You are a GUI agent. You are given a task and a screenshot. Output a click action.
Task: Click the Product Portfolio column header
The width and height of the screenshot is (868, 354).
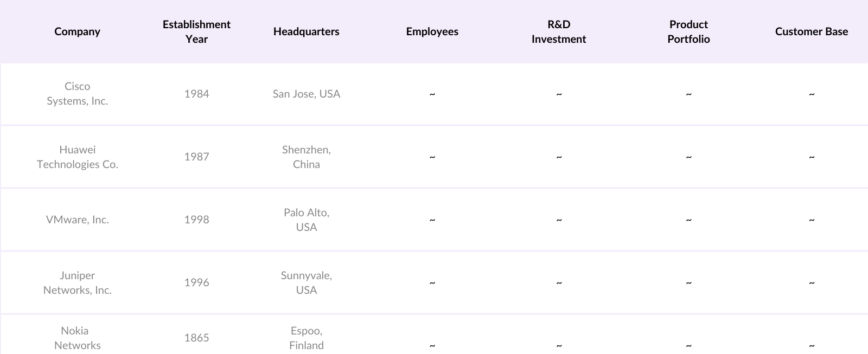point(688,31)
